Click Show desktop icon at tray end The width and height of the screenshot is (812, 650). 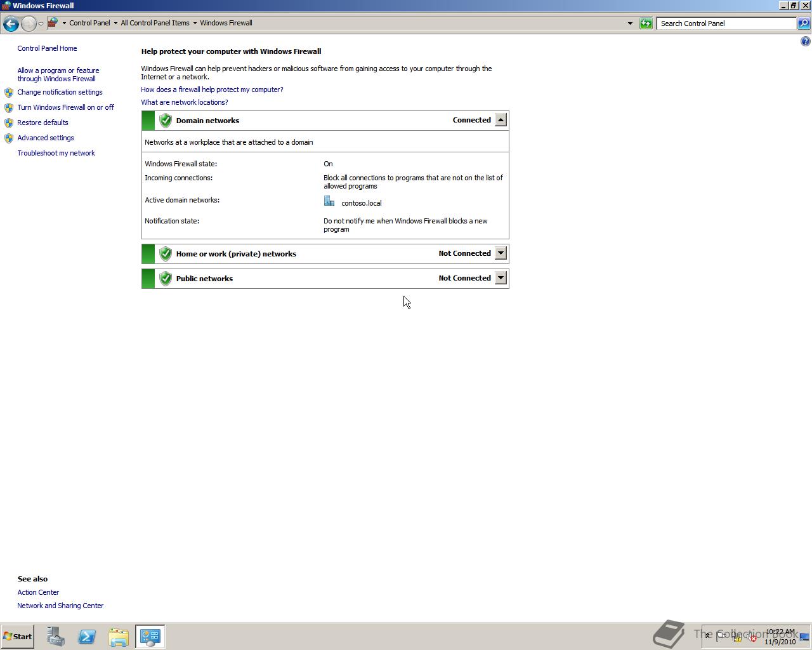point(805,637)
